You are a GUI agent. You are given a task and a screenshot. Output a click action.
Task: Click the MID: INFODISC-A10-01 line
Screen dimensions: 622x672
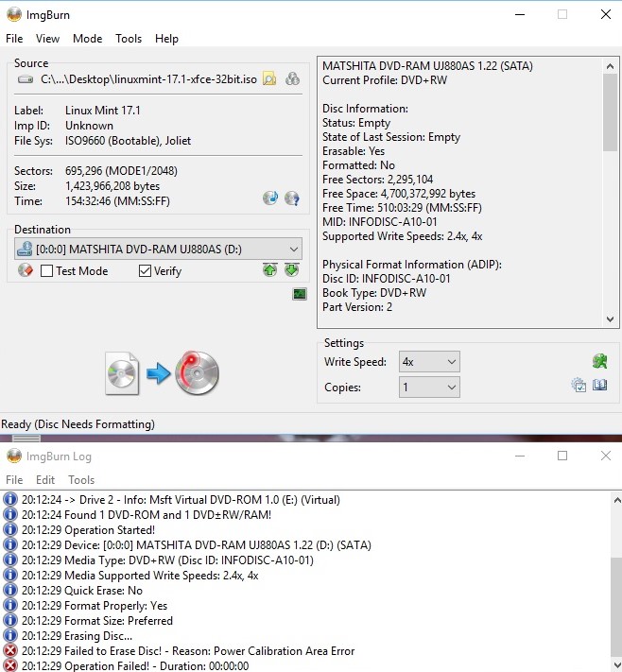pos(380,221)
